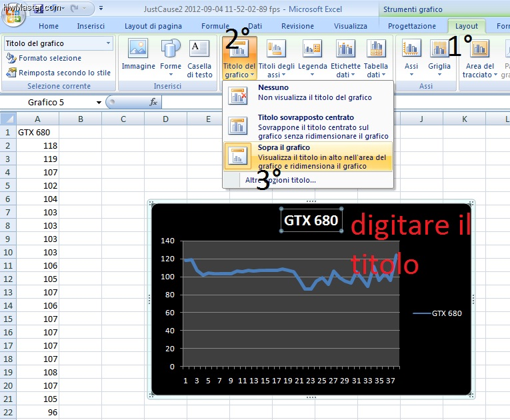Open Altre opzioni titolo dialog
The height and width of the screenshot is (420, 510).
281,180
